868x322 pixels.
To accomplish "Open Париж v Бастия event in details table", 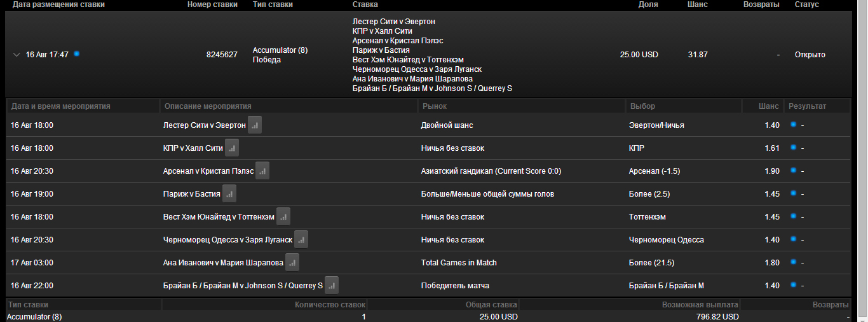I will pyautogui.click(x=192, y=194).
